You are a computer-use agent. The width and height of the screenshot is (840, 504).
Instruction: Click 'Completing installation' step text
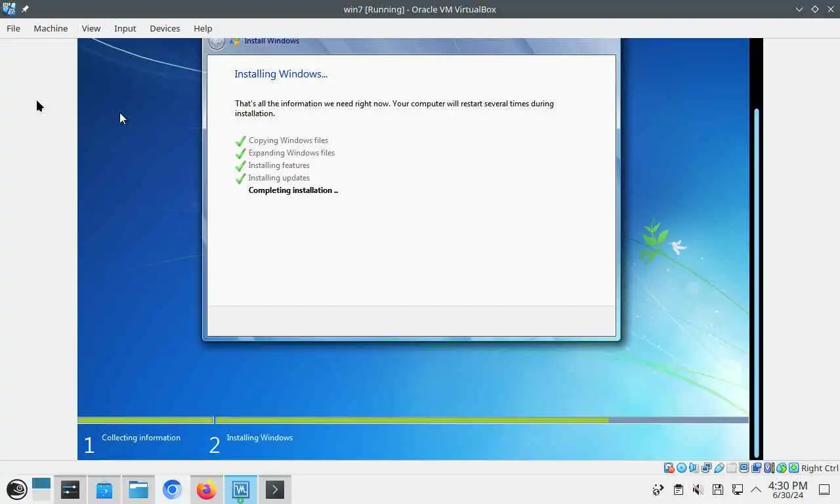(293, 190)
